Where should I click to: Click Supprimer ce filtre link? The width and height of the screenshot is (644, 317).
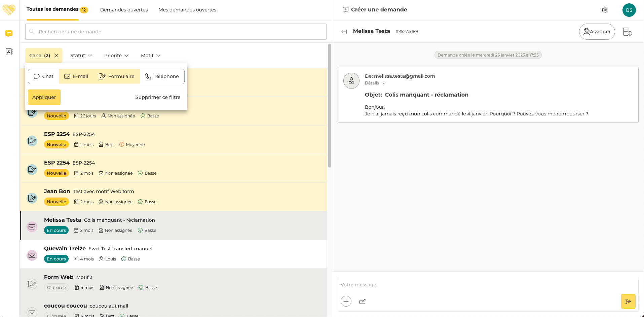tap(158, 97)
